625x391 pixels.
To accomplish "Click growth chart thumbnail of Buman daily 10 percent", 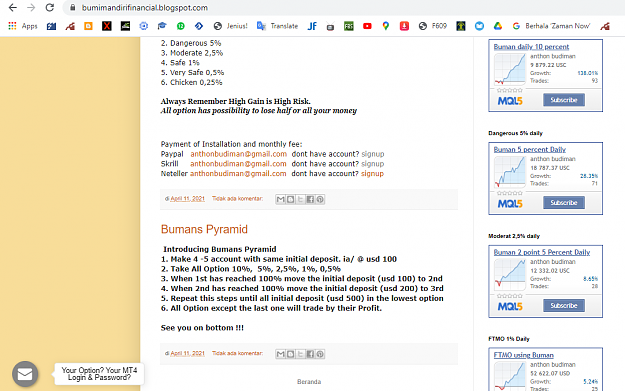I will point(510,69).
